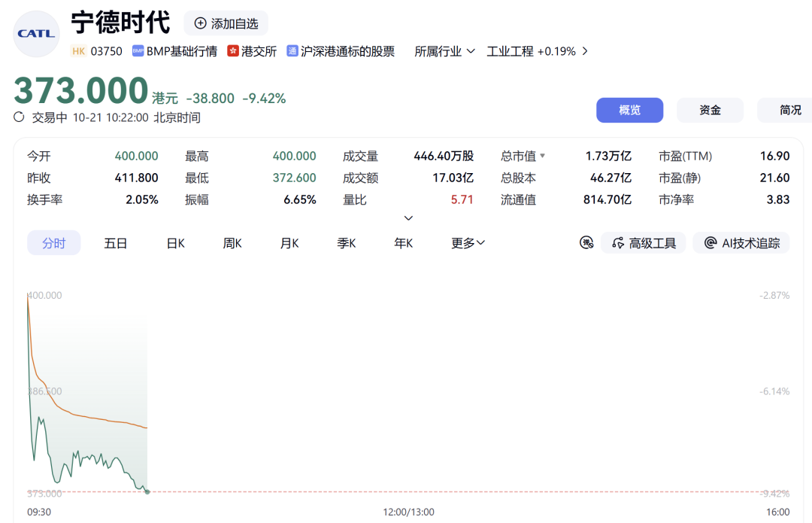Select the 月K chart tab

[x=289, y=243]
